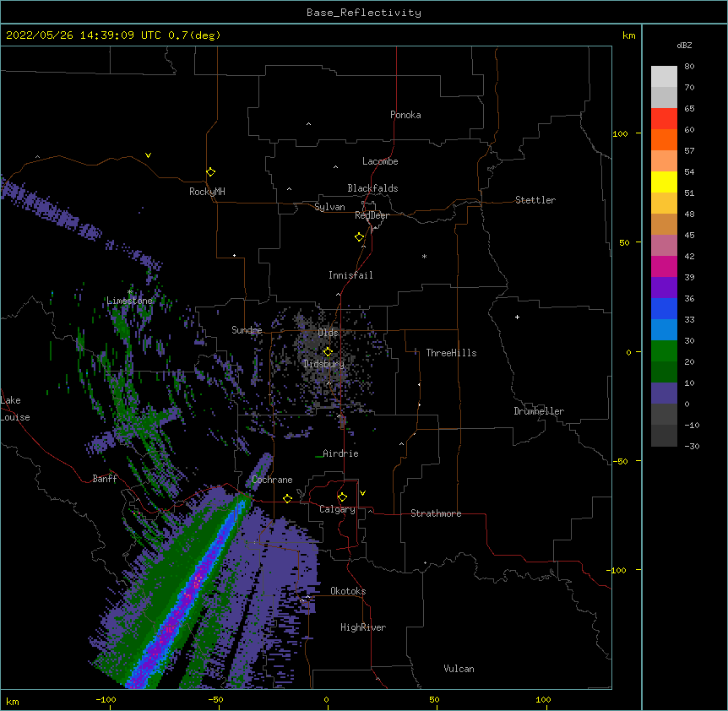This screenshot has width=728, height=711.
Task: Click the Stettler city label
Action: point(535,200)
